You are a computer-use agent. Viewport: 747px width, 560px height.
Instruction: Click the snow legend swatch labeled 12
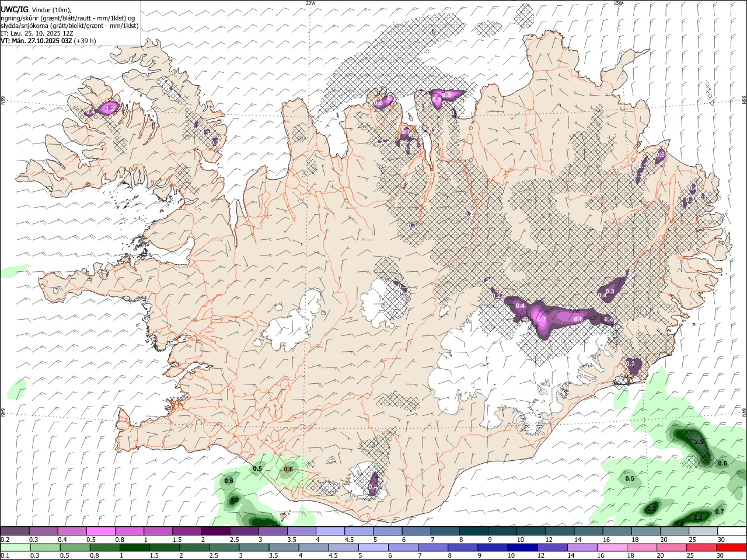(x=558, y=531)
